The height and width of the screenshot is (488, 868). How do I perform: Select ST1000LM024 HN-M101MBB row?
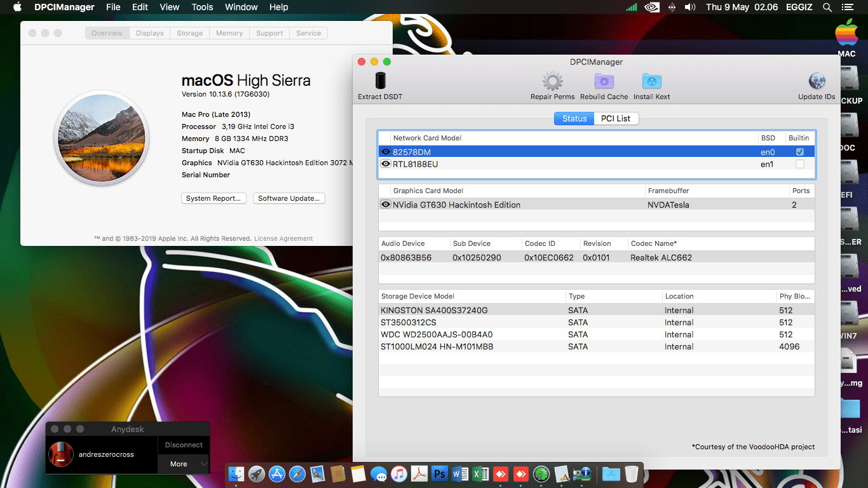pos(596,347)
